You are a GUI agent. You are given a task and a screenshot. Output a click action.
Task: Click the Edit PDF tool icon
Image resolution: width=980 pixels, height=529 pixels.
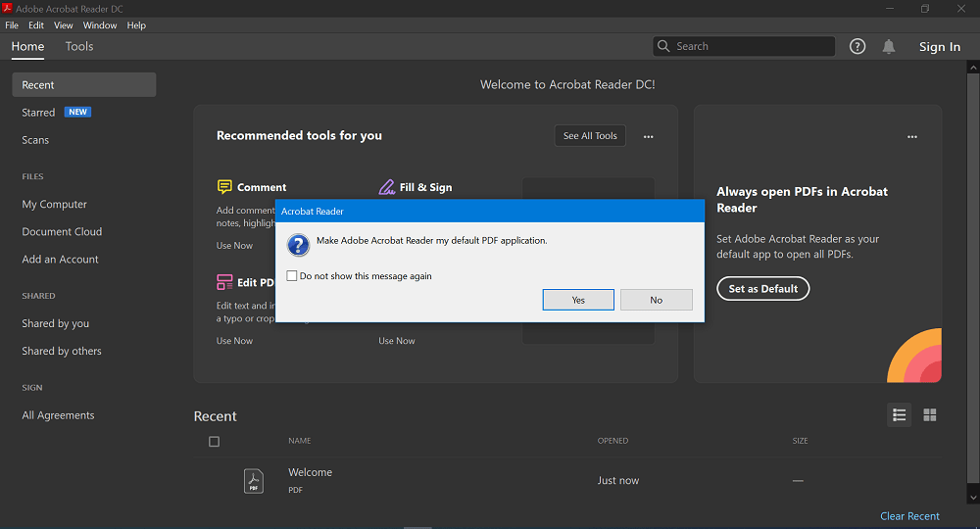click(224, 282)
